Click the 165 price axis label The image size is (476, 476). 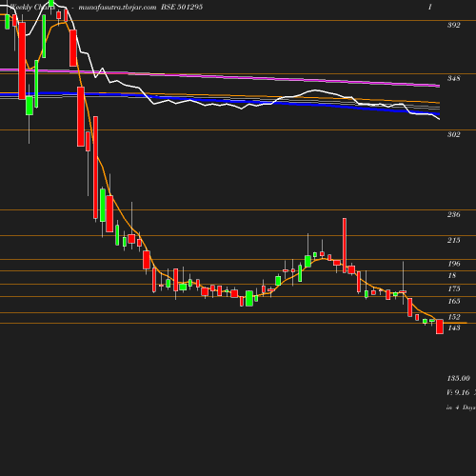tap(453, 301)
